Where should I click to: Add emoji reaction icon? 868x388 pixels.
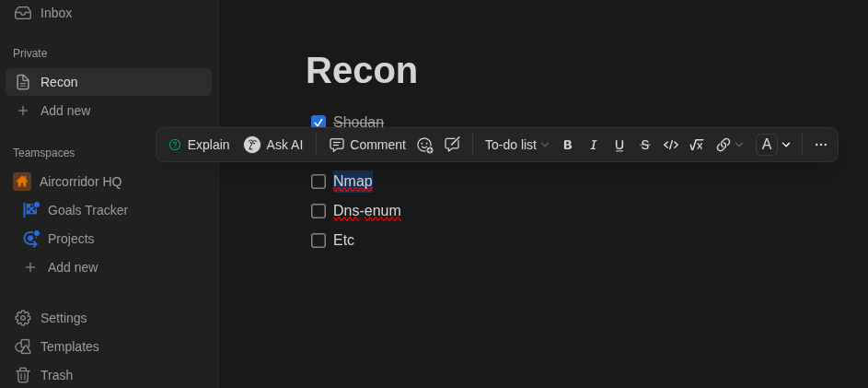tap(424, 146)
